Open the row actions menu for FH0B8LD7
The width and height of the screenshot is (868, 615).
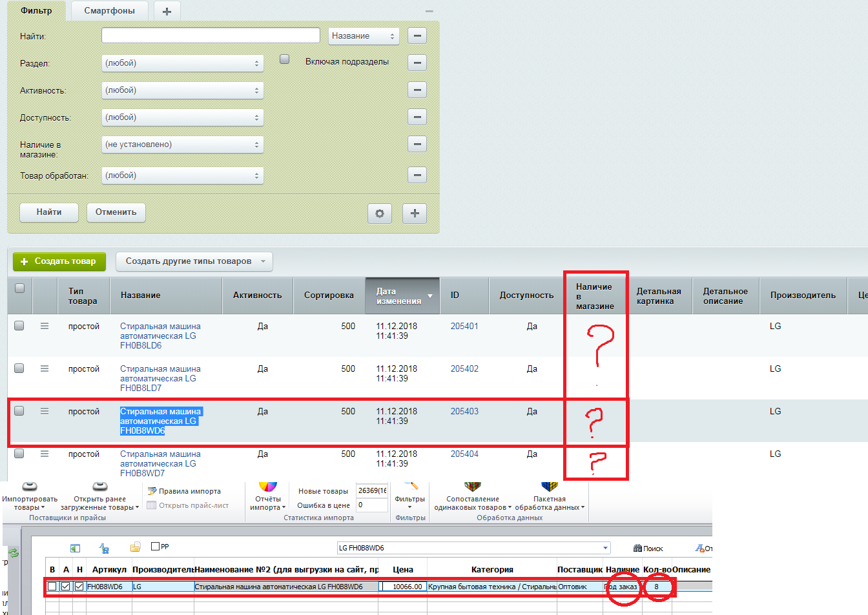point(45,368)
